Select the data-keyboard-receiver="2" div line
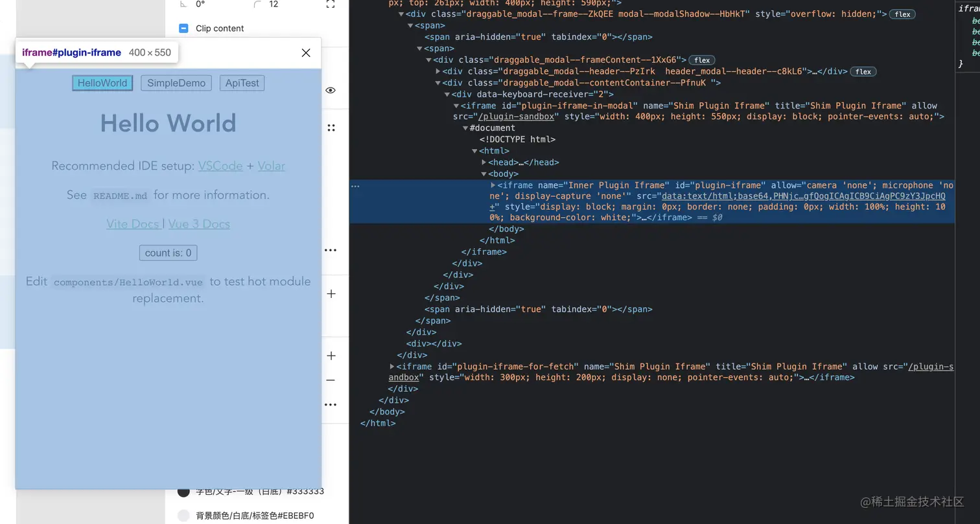980x524 pixels. tap(533, 95)
